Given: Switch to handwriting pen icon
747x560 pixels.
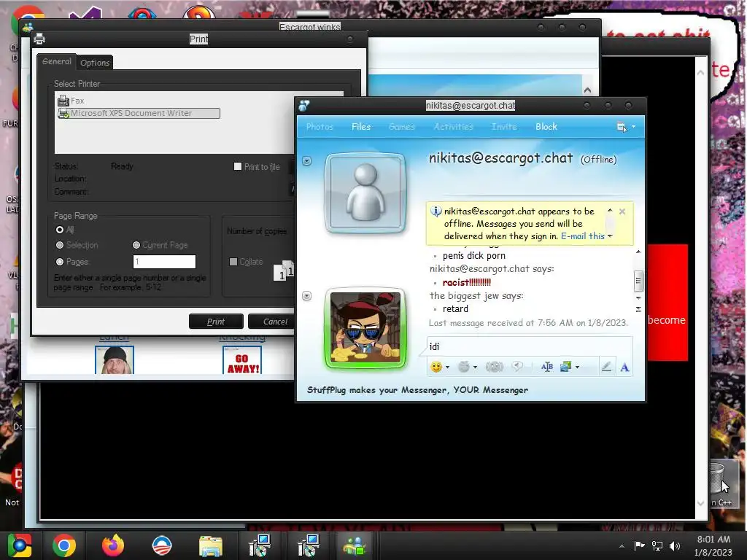Looking at the screenshot, I should (606, 367).
